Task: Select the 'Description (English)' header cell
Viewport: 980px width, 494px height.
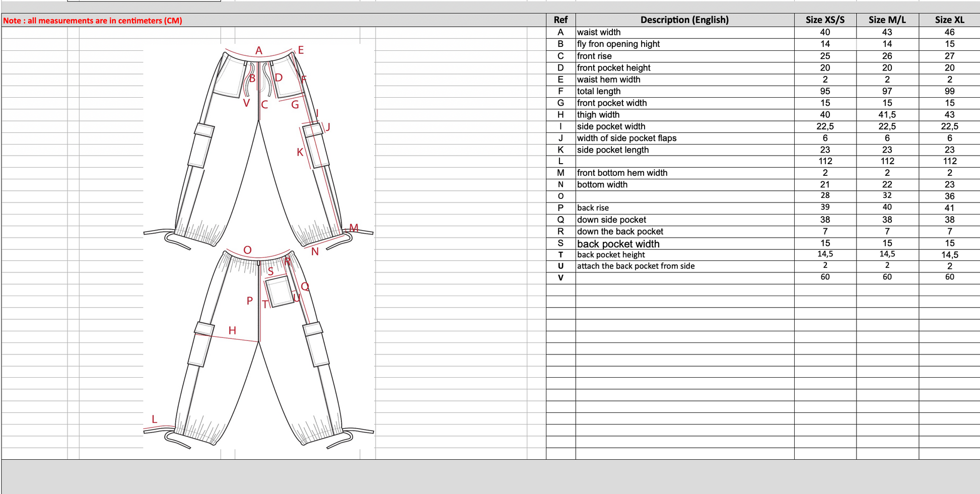Action: [684, 20]
